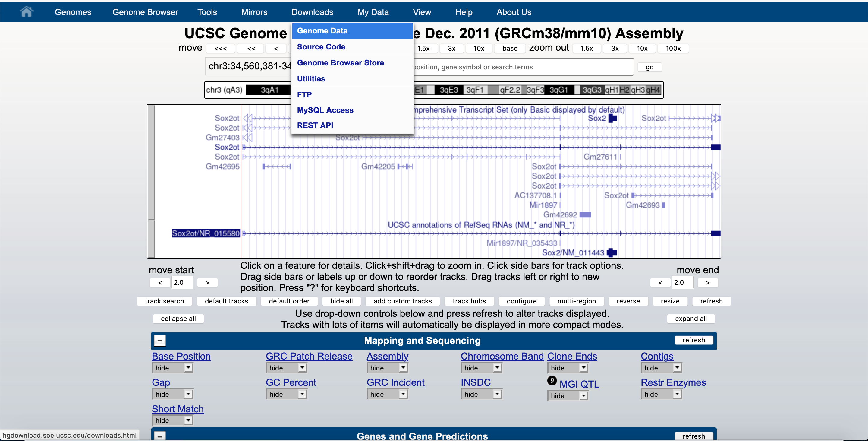The height and width of the screenshot is (441, 868).
Task: Choose REST API in the Downloads menu
Action: 315,125
